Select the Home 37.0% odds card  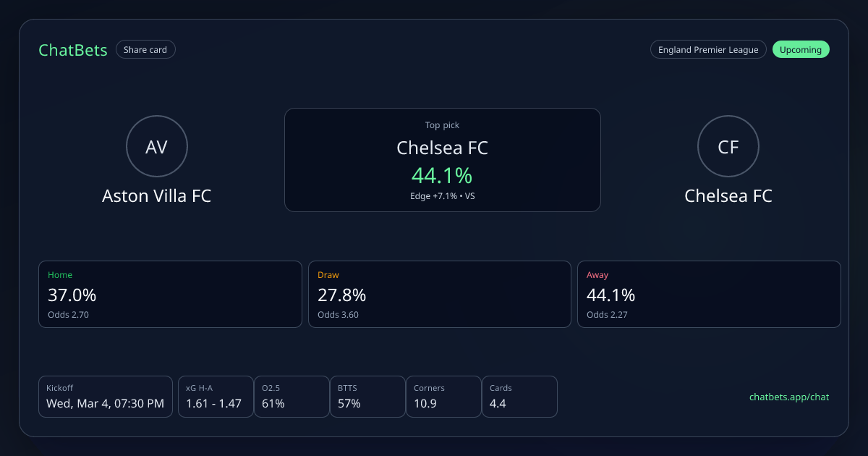170,294
